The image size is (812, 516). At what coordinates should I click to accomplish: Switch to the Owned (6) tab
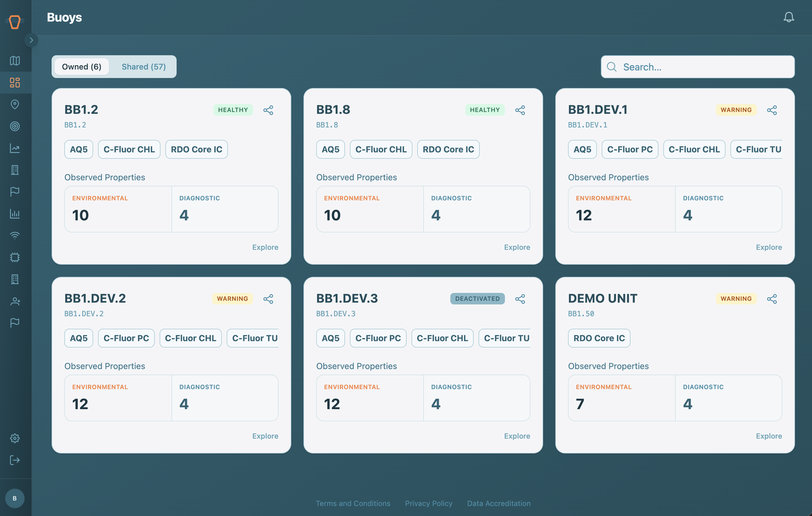click(x=82, y=67)
